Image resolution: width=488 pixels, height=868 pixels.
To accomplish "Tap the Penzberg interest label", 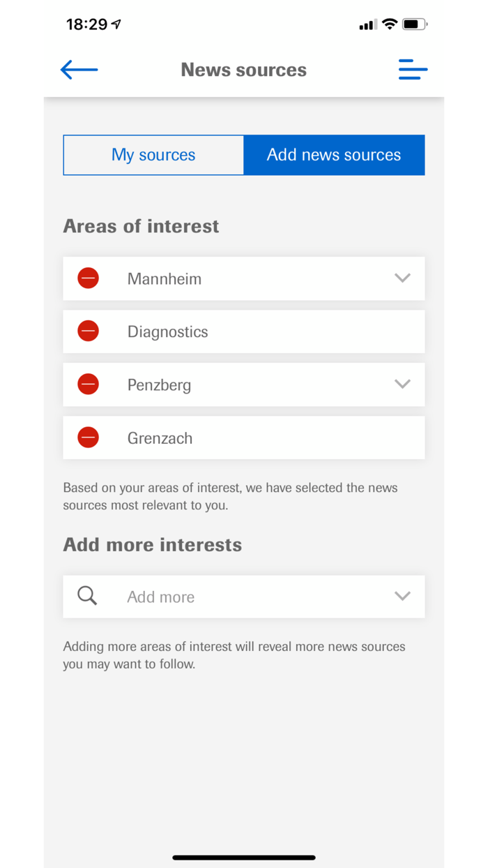I will click(159, 385).
